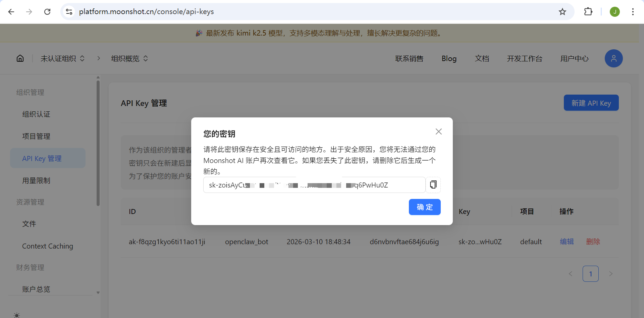Screen dimensions: 644x318
Task: Select Context Caching in the sidebar
Action: (x=48, y=246)
